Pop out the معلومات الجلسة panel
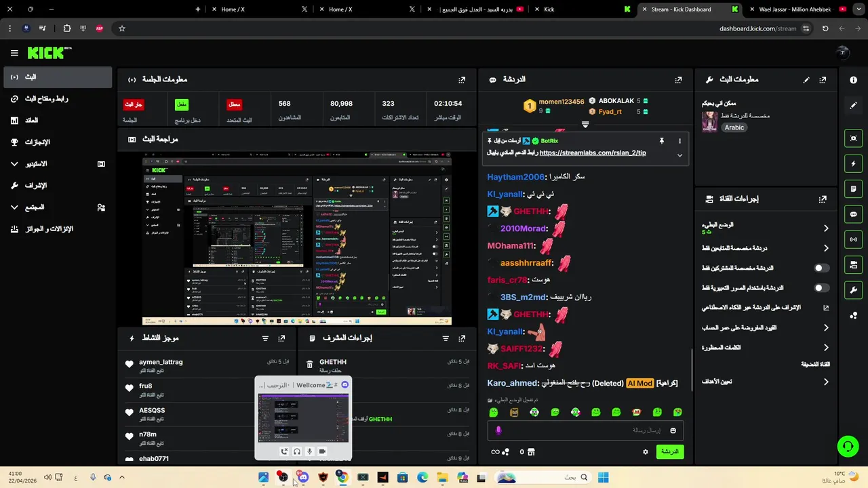This screenshot has height=488, width=868. 462,80
